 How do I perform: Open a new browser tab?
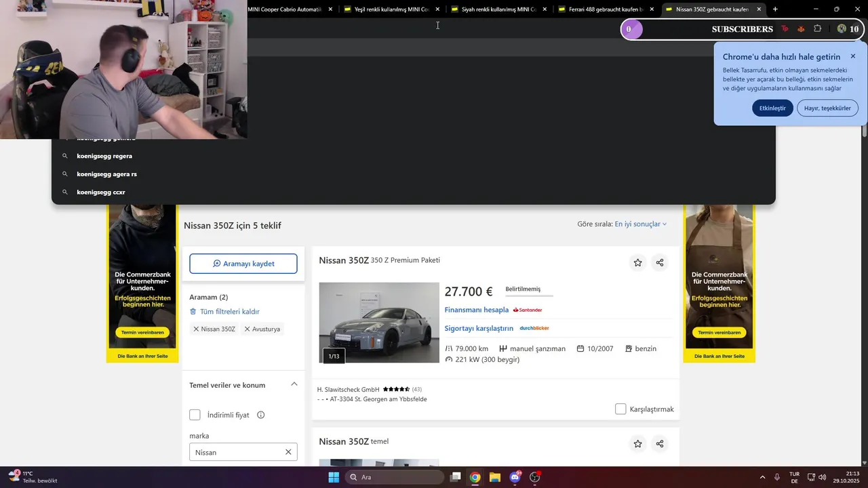click(775, 9)
